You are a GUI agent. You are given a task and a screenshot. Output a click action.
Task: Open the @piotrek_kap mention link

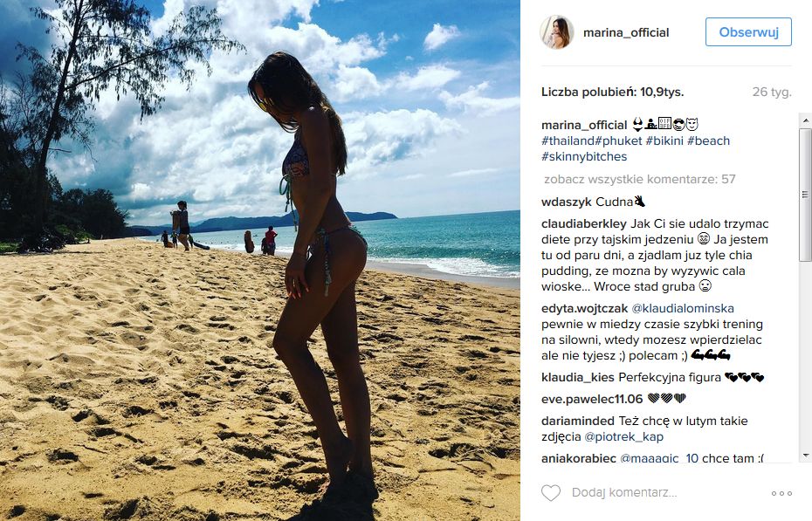coord(623,436)
